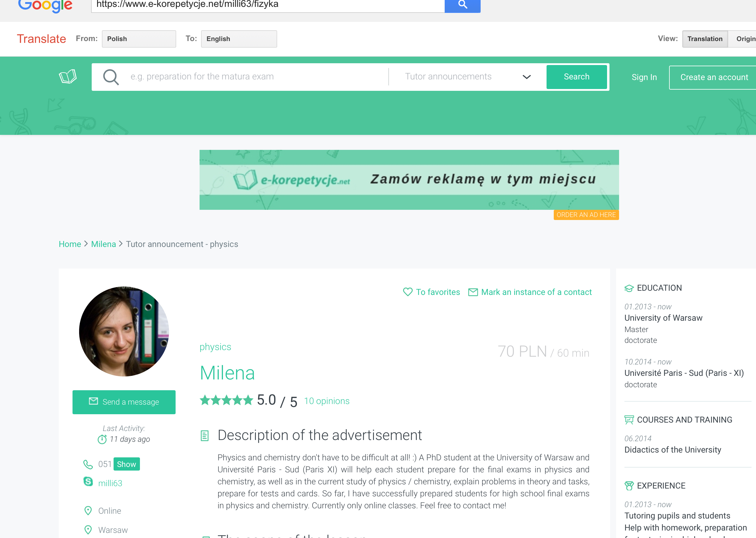
Task: Open the 10 opinions link
Action: click(x=327, y=401)
